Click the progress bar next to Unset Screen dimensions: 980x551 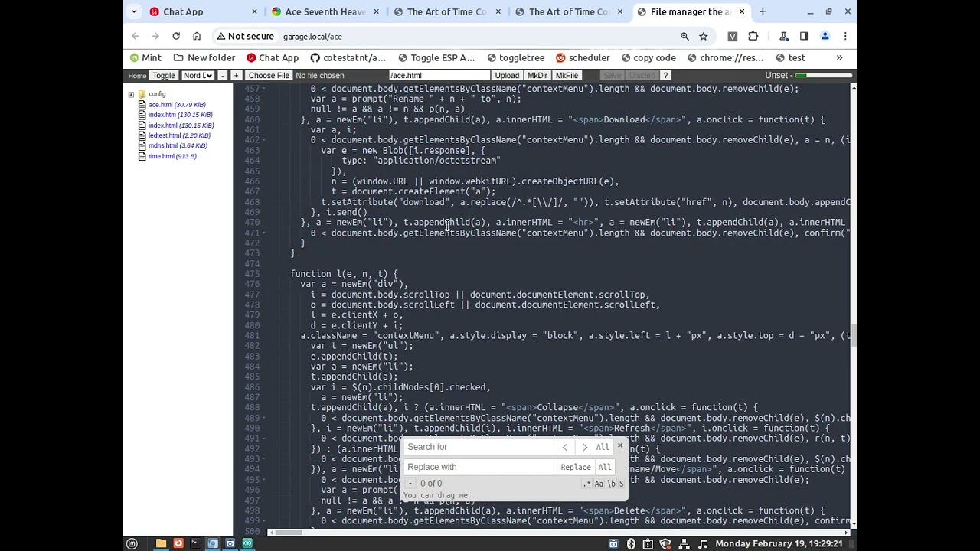(823, 76)
